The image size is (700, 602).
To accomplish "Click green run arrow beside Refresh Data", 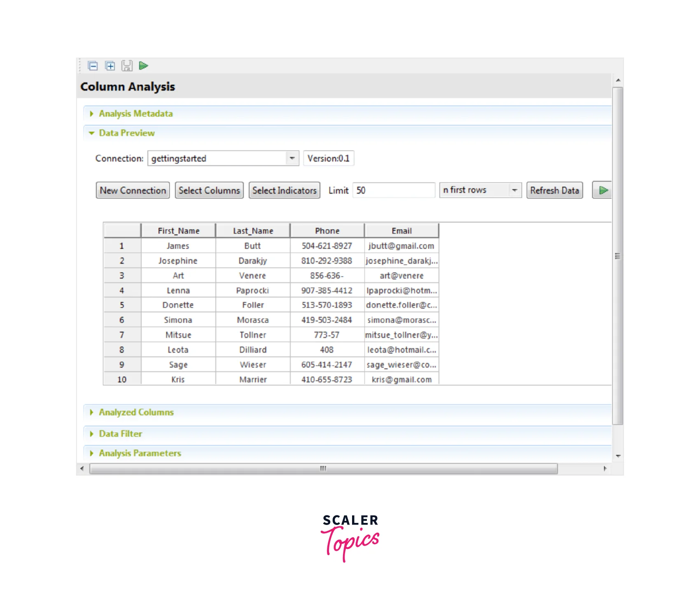I will 603,190.
